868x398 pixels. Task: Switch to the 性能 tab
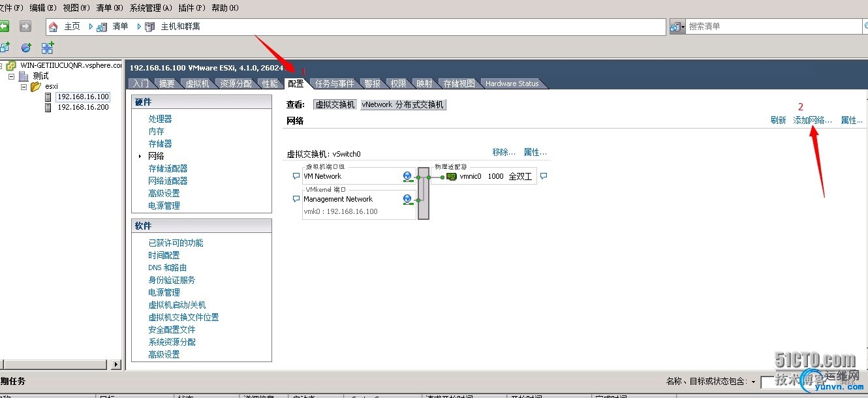click(x=270, y=84)
